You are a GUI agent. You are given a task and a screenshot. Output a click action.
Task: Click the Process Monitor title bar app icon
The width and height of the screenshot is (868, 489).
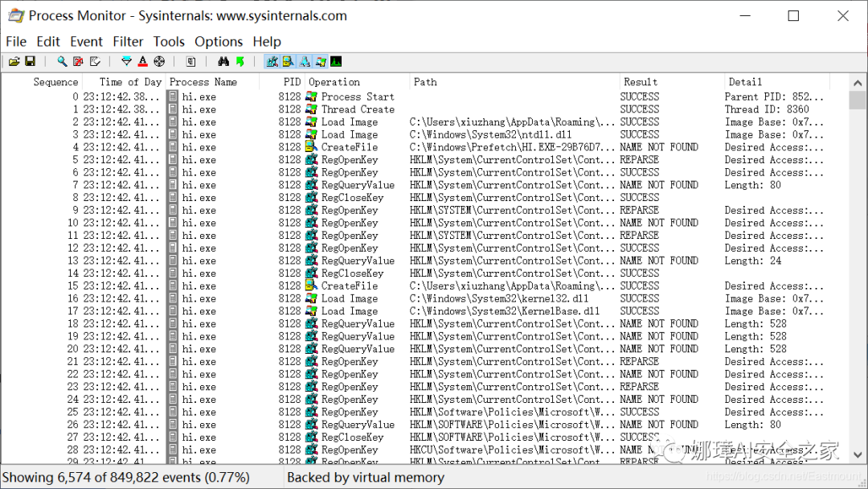point(16,15)
